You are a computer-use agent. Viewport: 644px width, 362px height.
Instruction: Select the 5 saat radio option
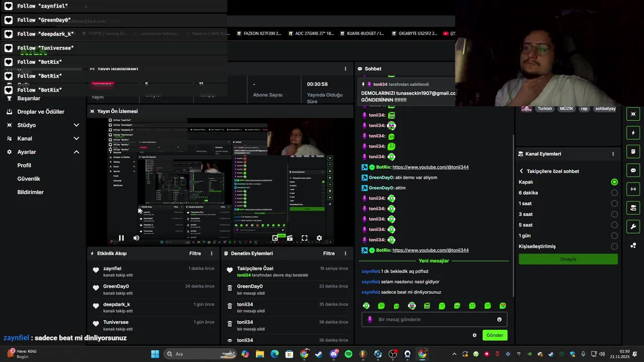tap(614, 225)
